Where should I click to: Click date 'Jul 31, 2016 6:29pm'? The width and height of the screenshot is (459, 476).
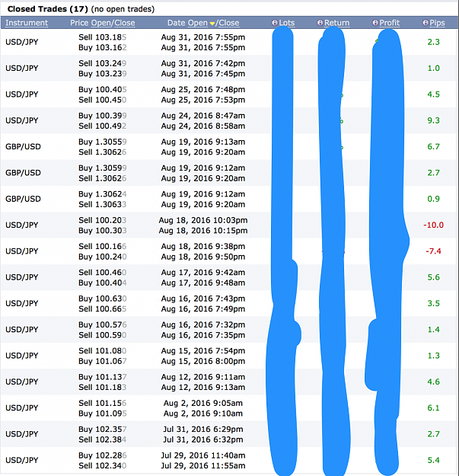click(203, 429)
